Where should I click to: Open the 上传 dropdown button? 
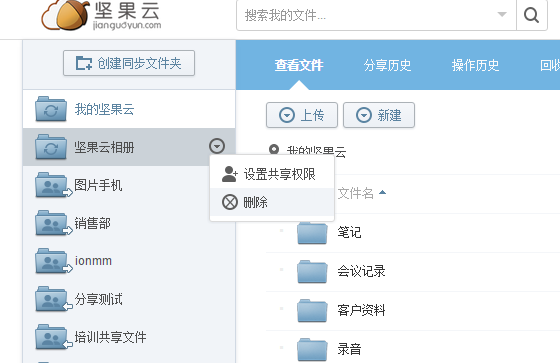pyautogui.click(x=302, y=115)
